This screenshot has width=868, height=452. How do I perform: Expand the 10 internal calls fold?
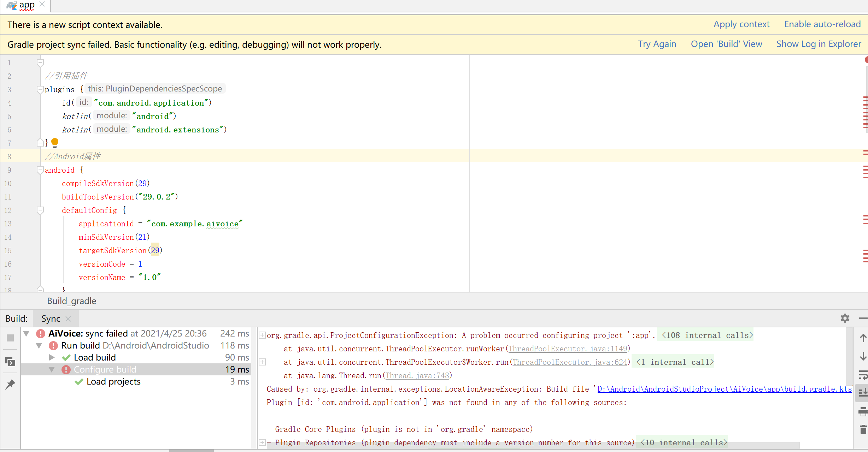pyautogui.click(x=684, y=442)
